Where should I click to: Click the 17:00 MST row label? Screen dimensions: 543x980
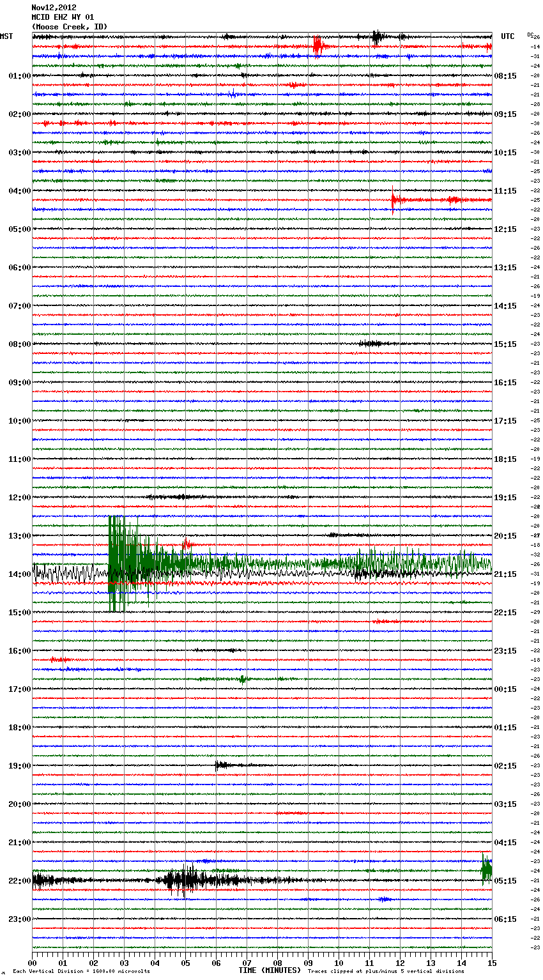coord(20,689)
